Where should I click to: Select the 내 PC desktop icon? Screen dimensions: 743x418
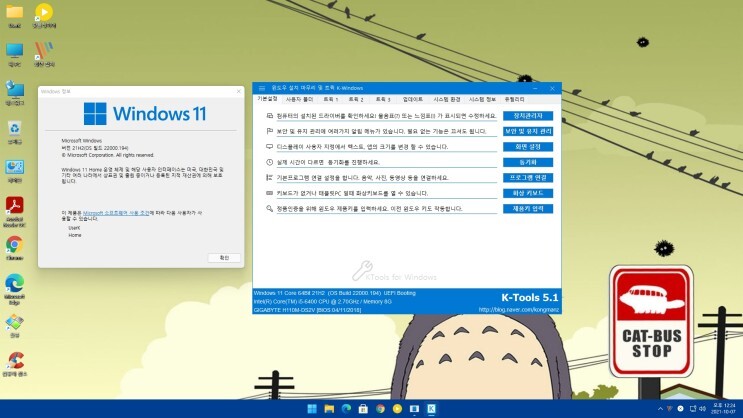pyautogui.click(x=15, y=55)
